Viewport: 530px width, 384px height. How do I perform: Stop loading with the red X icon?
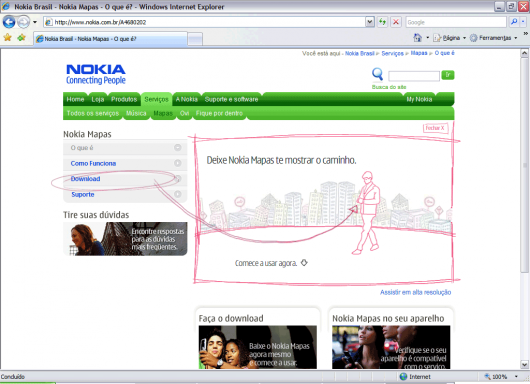pyautogui.click(x=395, y=22)
